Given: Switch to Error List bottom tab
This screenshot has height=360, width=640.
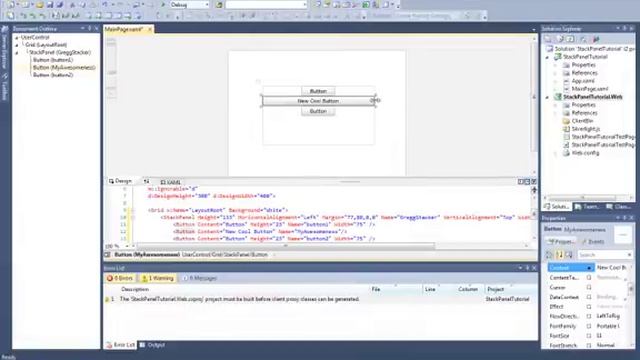Looking at the screenshot, I should [x=121, y=345].
